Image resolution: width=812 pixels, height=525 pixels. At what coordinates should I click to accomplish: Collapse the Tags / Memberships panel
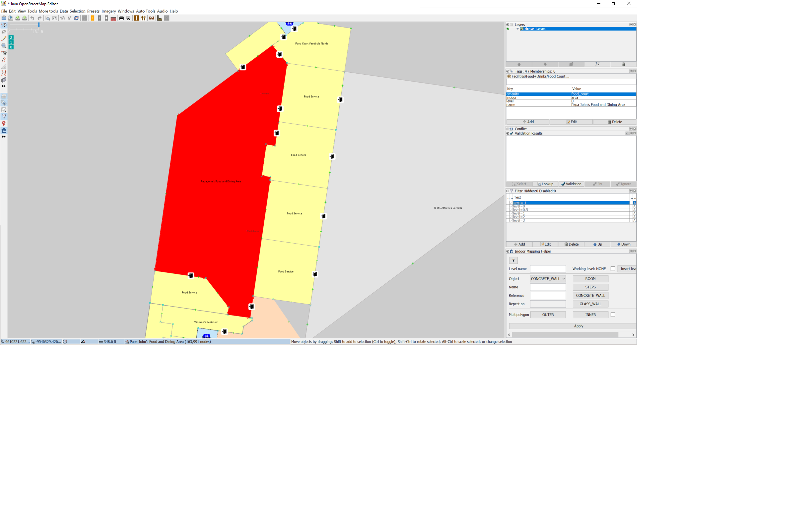click(508, 71)
